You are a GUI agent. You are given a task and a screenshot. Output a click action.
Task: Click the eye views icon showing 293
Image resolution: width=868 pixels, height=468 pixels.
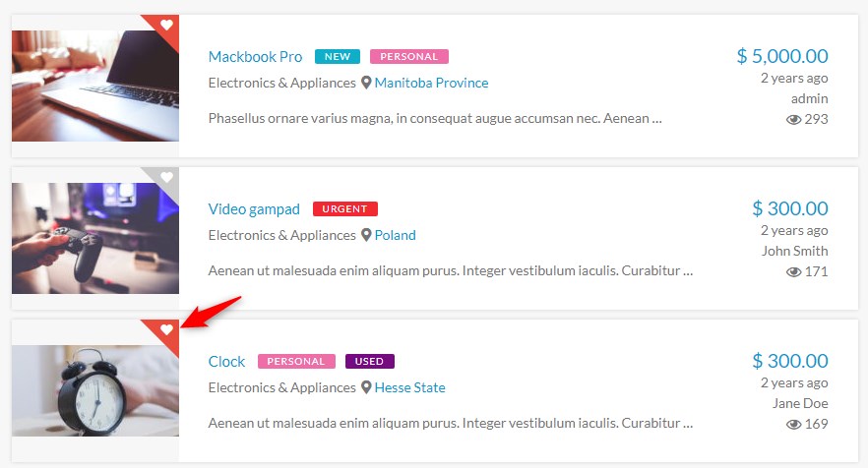(793, 119)
